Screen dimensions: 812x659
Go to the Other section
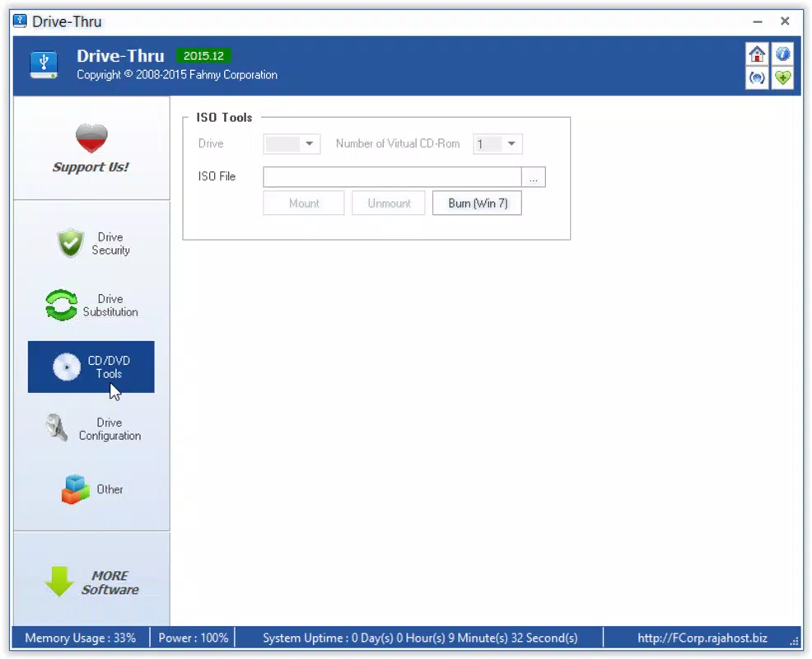click(91, 489)
